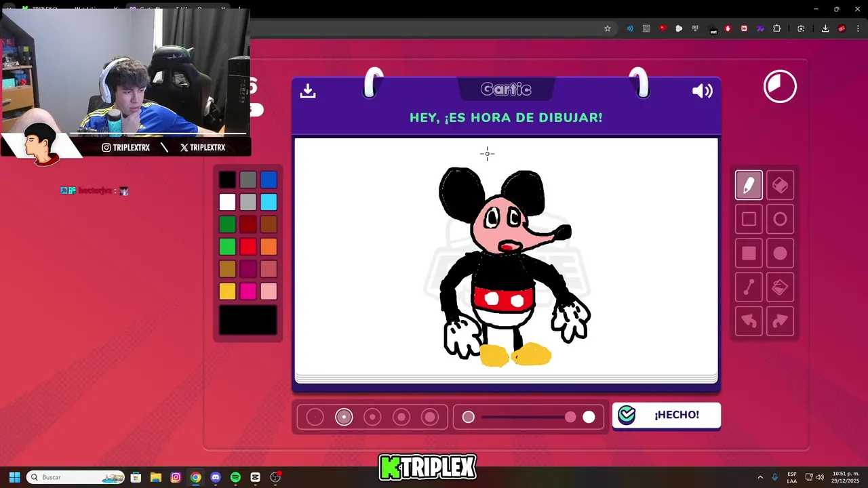The width and height of the screenshot is (868, 488).
Task: Select the straight line tool
Action: [x=749, y=287]
